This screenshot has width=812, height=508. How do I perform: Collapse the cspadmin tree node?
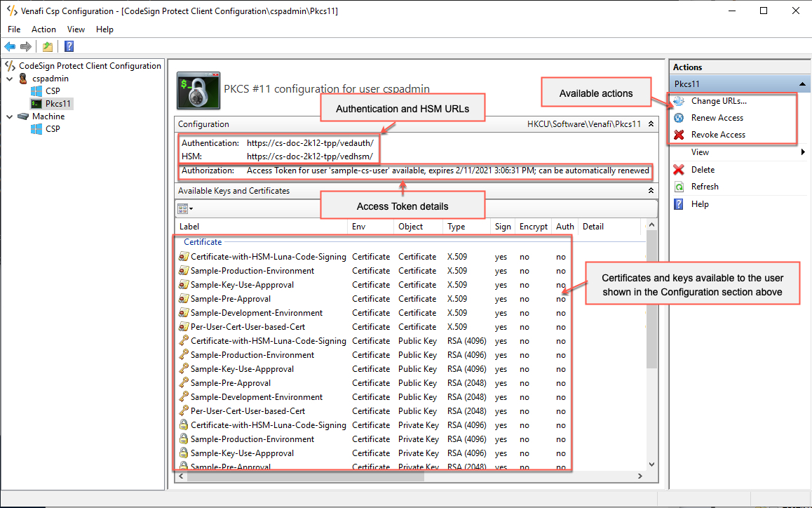pos(10,78)
